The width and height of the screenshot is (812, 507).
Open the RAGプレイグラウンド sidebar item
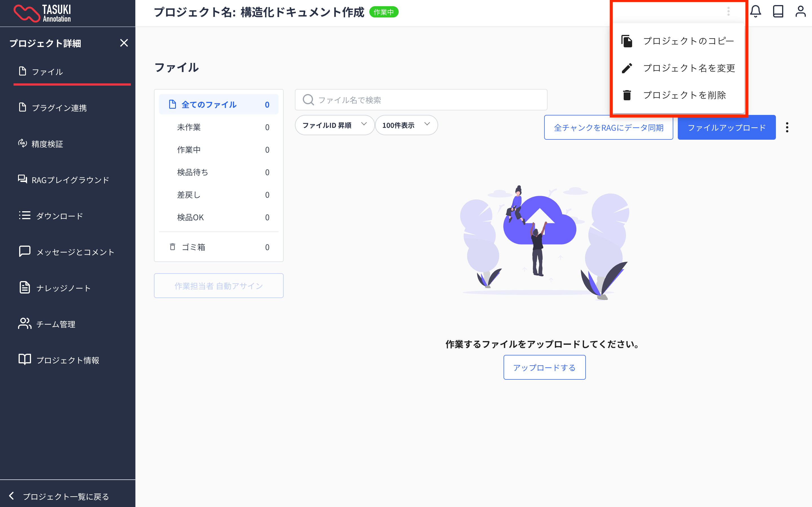pyautogui.click(x=70, y=180)
